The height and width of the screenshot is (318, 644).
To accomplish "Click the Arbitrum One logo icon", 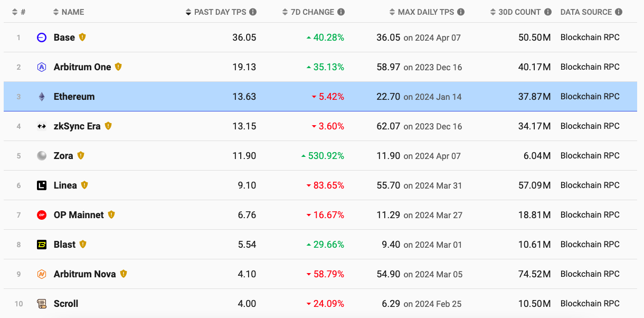I will click(42, 67).
